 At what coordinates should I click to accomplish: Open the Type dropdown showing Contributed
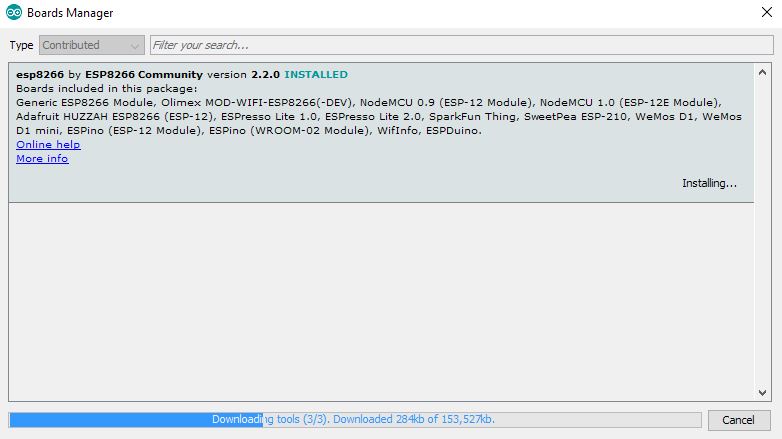coord(92,45)
